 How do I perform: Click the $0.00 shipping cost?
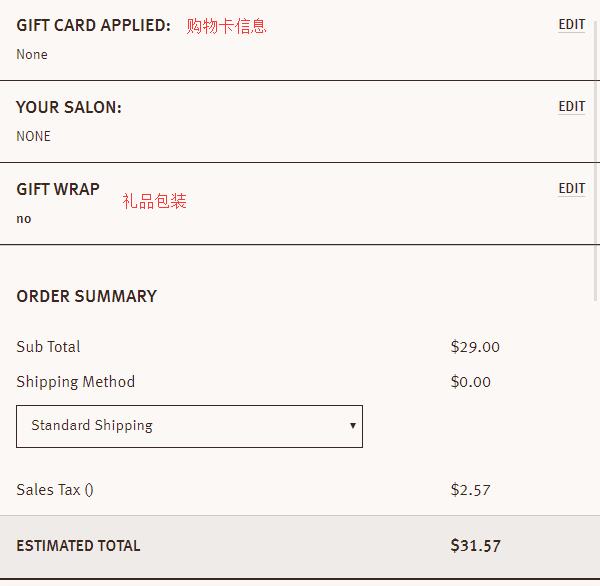470,382
